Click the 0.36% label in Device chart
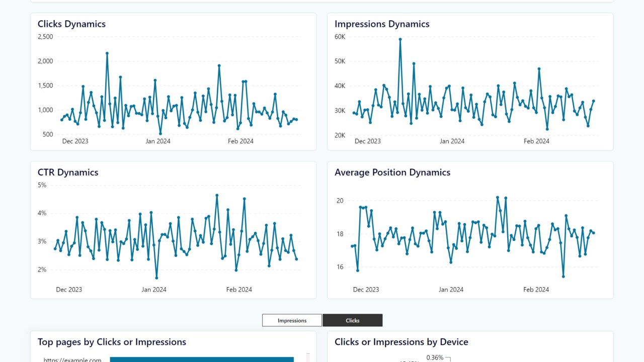644x362 pixels. pyautogui.click(x=435, y=358)
